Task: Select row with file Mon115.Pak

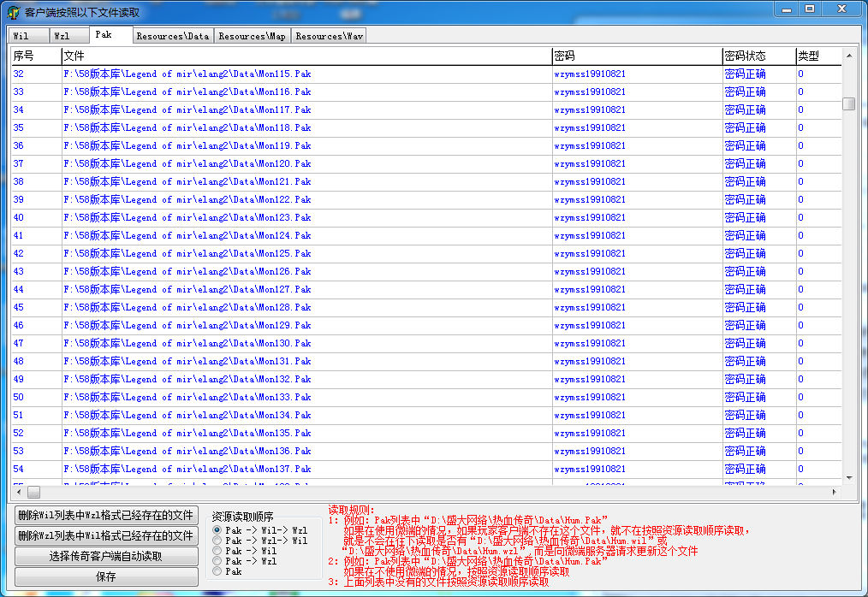Action: pyautogui.click(x=426, y=74)
